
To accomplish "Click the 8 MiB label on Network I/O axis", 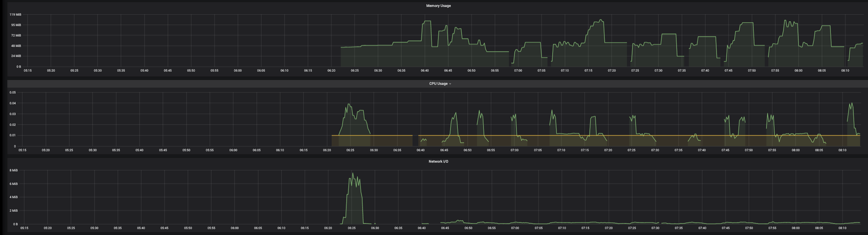I will (14, 170).
